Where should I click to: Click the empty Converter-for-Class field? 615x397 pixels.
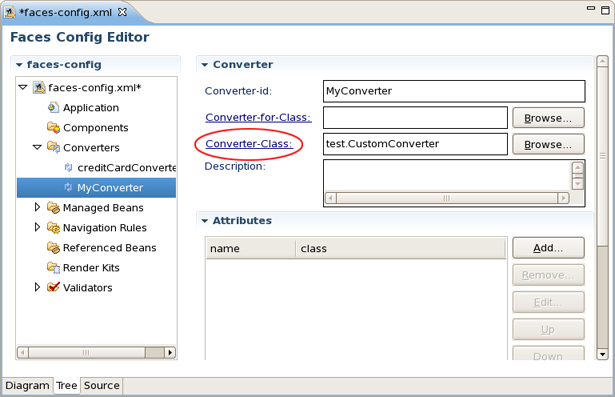point(415,117)
